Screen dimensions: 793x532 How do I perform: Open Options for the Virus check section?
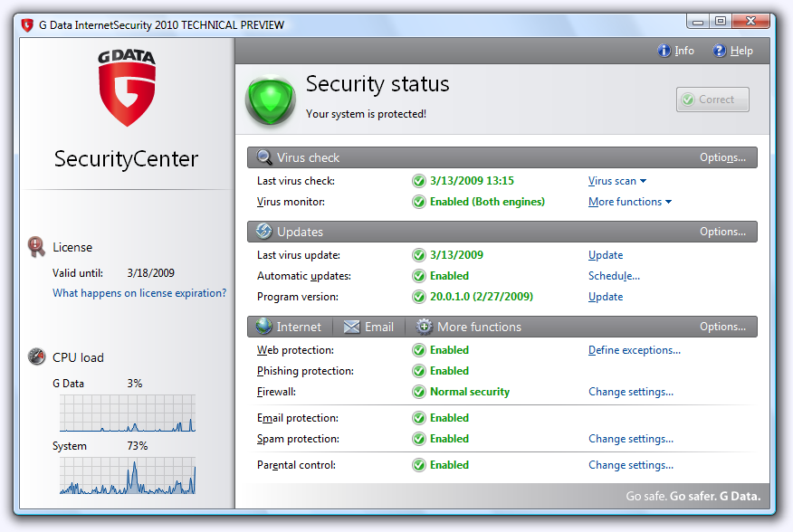tap(722, 157)
